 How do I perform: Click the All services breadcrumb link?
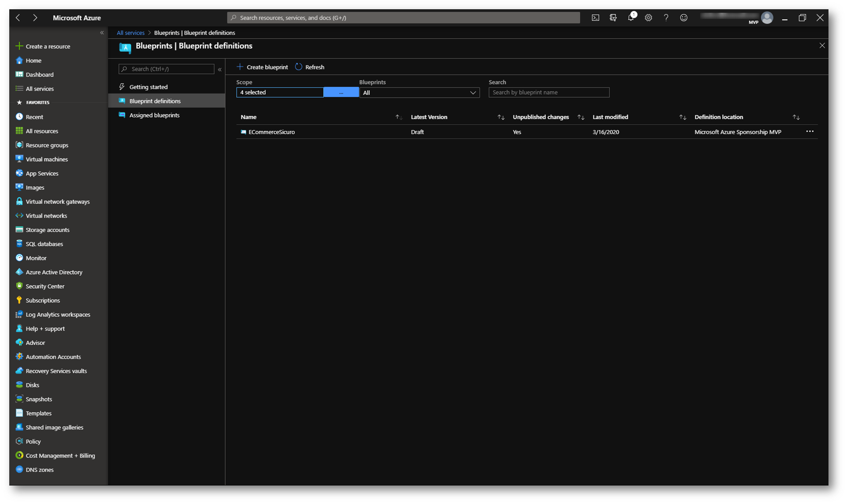point(131,33)
